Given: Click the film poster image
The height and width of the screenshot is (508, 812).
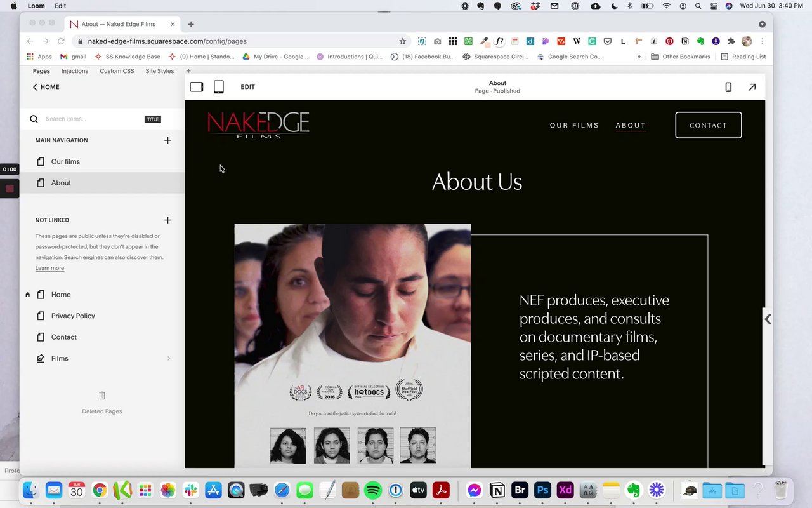Looking at the screenshot, I should click(x=353, y=346).
